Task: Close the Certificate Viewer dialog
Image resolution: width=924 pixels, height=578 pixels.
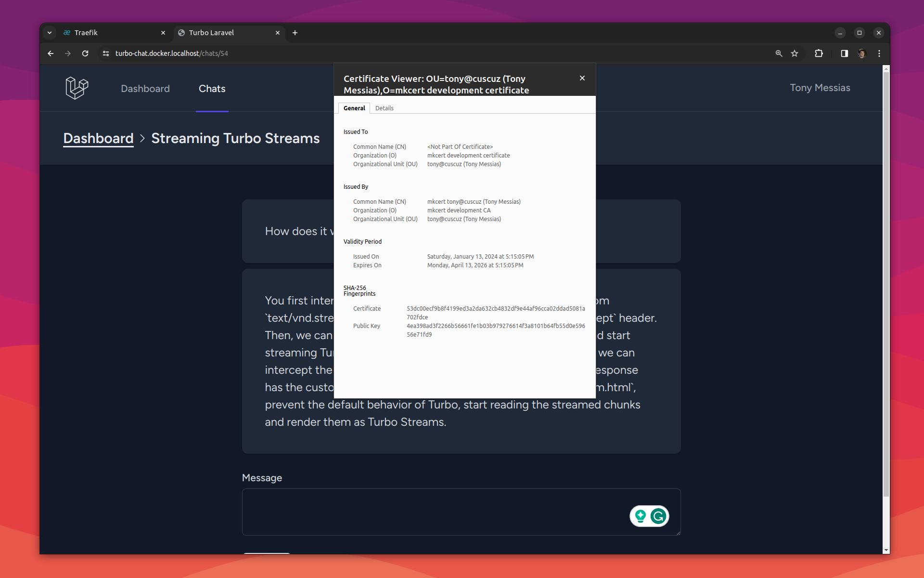Action: [x=582, y=78]
